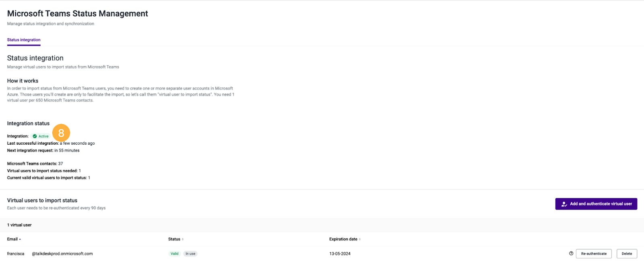Click the 'How it works' heading

[x=23, y=81]
